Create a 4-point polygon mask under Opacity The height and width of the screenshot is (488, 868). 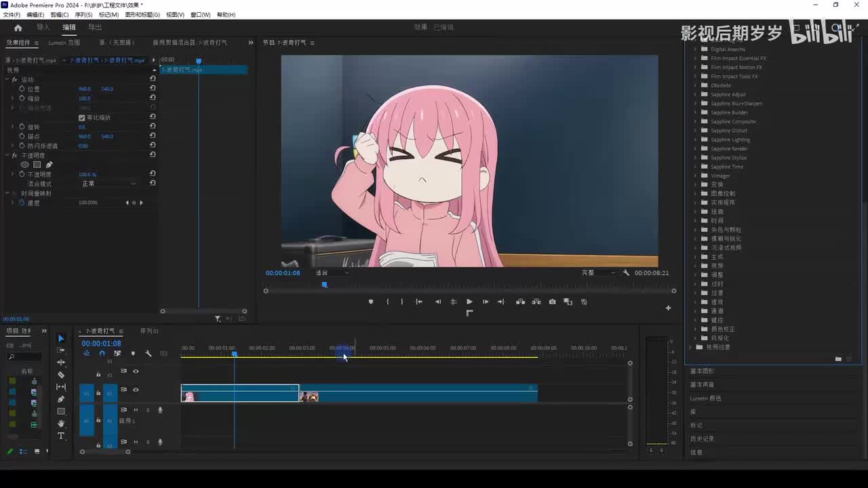[x=37, y=165]
